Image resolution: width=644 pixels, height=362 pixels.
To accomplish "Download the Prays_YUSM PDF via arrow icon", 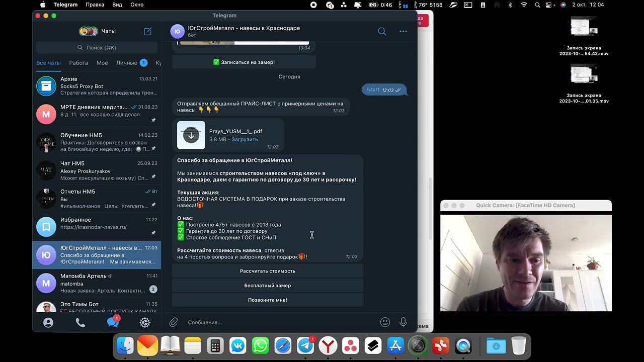I will coord(191,135).
